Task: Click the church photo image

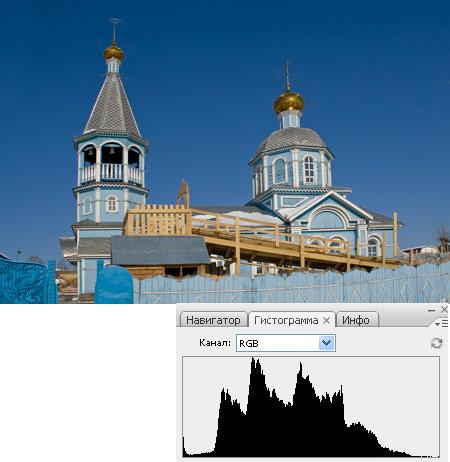Action: coord(225,152)
